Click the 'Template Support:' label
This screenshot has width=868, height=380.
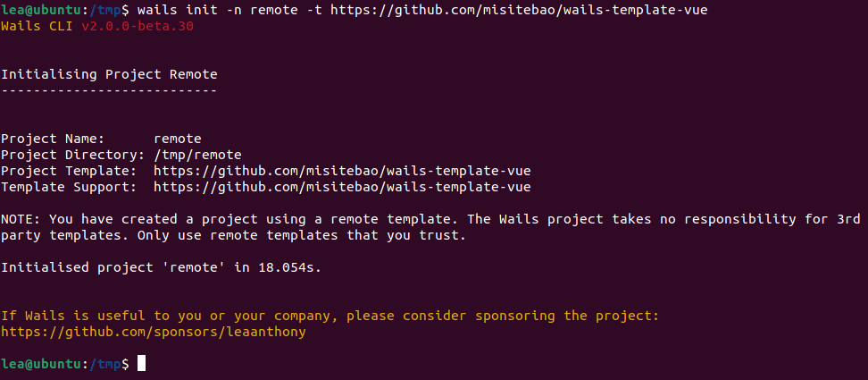69,187
